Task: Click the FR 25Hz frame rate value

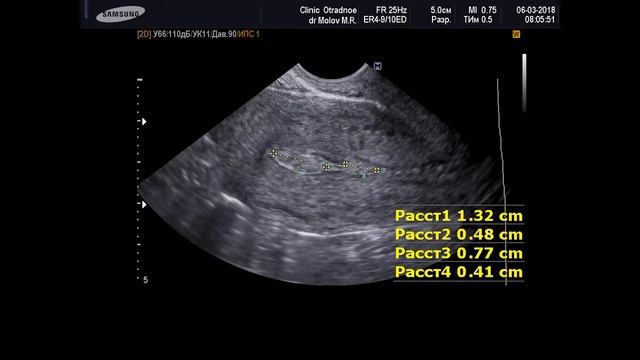Action: pos(391,10)
